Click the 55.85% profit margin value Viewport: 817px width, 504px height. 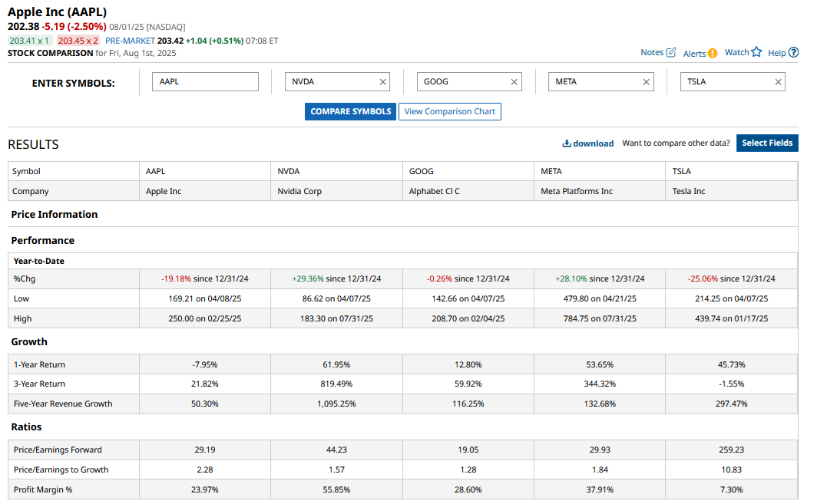[x=336, y=489]
